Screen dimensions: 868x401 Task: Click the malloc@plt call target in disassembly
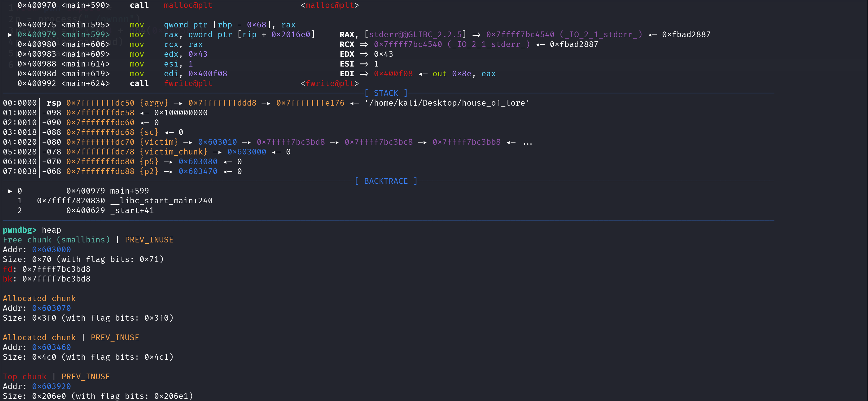(188, 5)
